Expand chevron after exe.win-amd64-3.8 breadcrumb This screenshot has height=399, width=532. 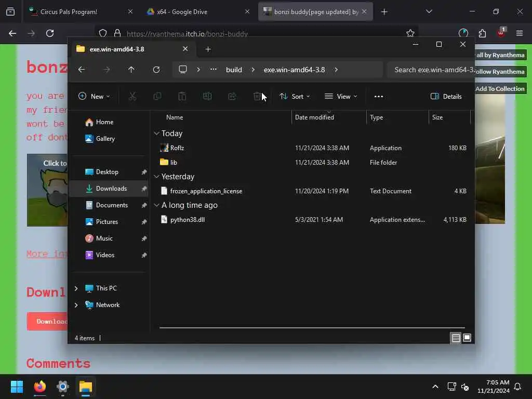[x=336, y=70]
